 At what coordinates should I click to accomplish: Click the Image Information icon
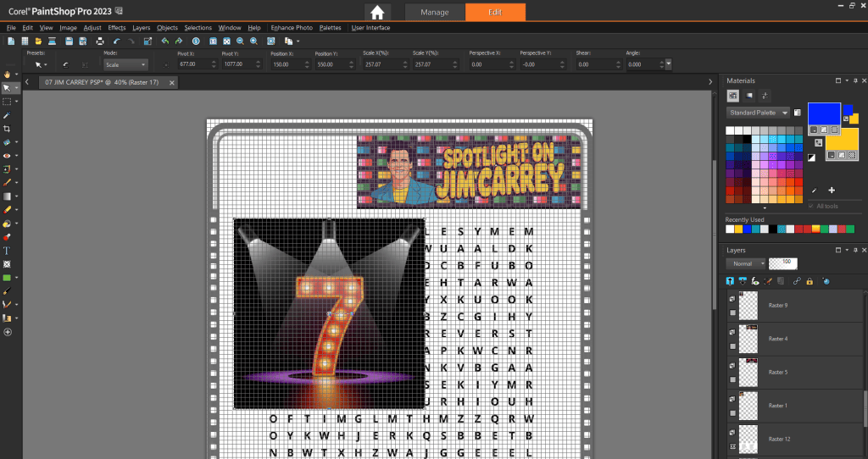click(196, 41)
